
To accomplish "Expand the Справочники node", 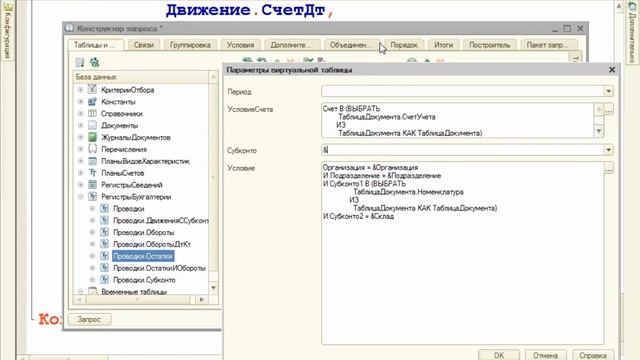I will point(80,113).
